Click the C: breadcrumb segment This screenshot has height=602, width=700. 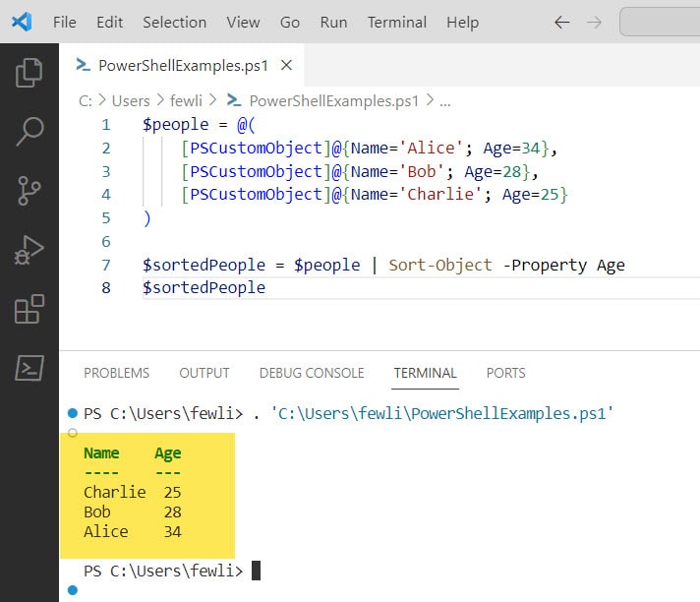tap(86, 101)
